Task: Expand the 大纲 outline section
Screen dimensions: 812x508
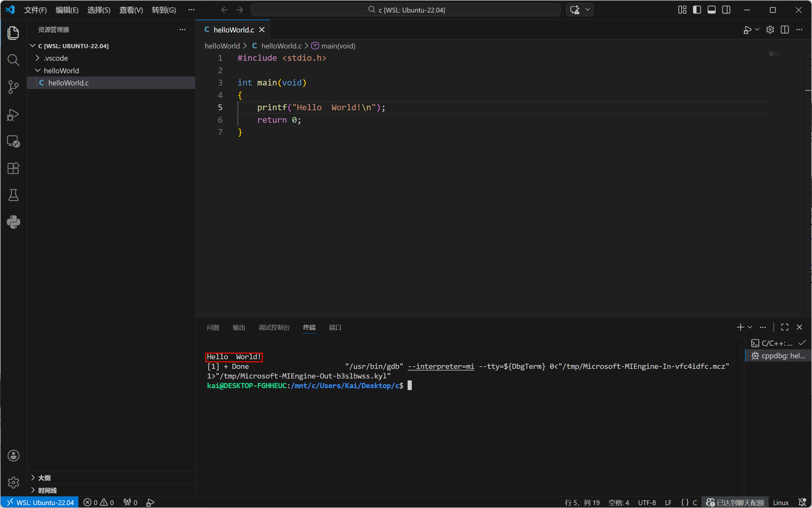Action: pos(44,478)
